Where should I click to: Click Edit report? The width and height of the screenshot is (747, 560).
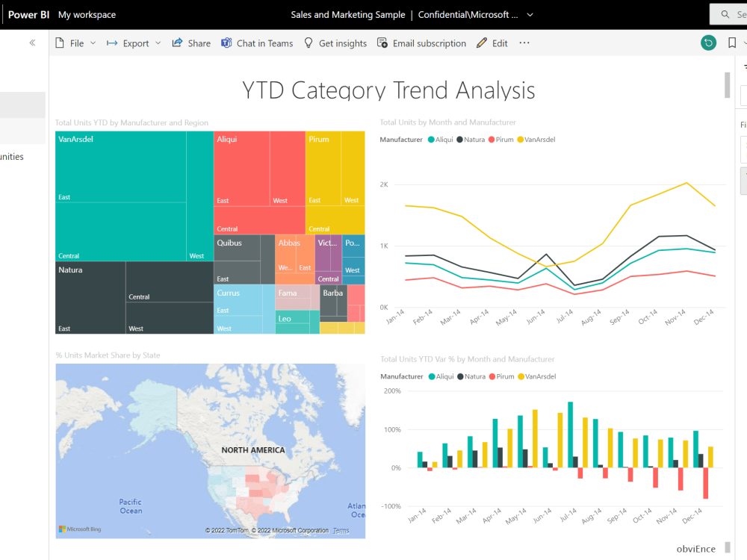[x=492, y=43]
